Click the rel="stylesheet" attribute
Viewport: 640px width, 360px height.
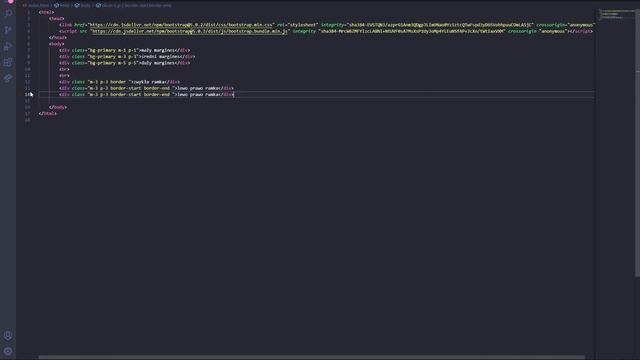pos(297,25)
